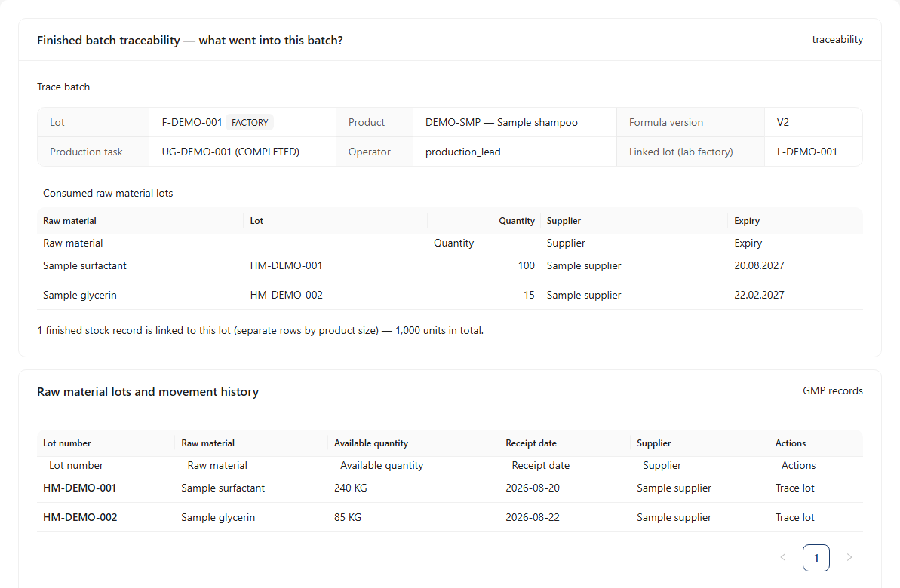Select pagination page 1

pos(816,558)
